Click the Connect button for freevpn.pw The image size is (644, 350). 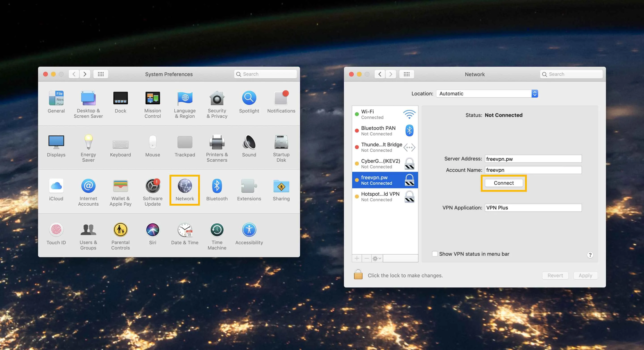(x=504, y=183)
